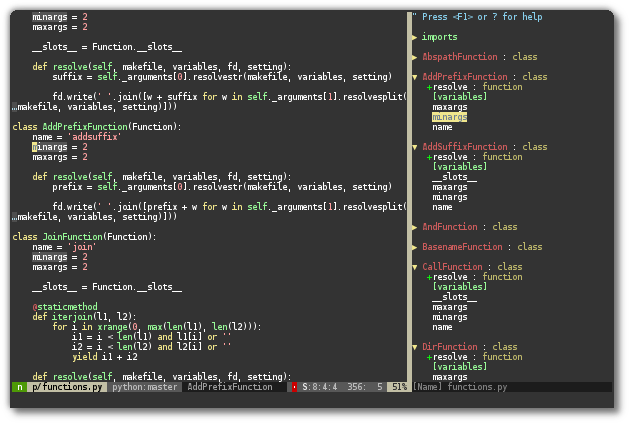The height and width of the screenshot is (424, 630).
Task: Click the p/functions.py filename in statusline
Action: (x=67, y=387)
